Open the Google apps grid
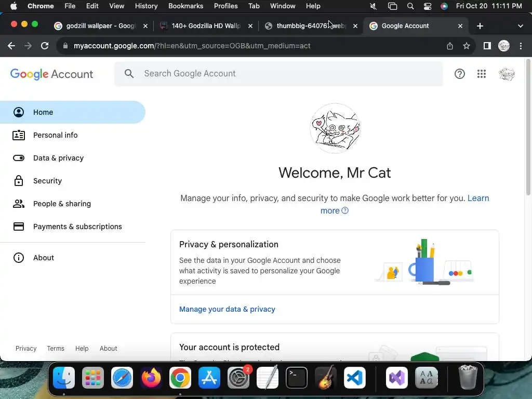 point(482,74)
